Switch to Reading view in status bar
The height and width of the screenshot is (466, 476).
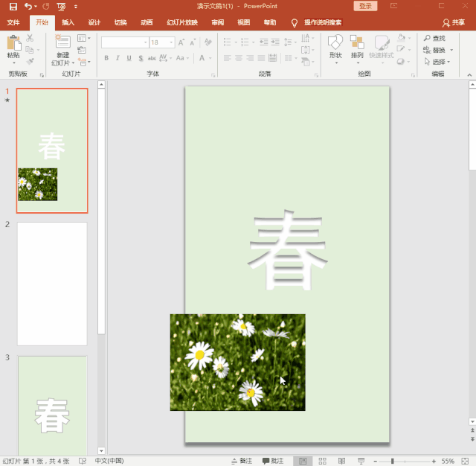click(341, 461)
